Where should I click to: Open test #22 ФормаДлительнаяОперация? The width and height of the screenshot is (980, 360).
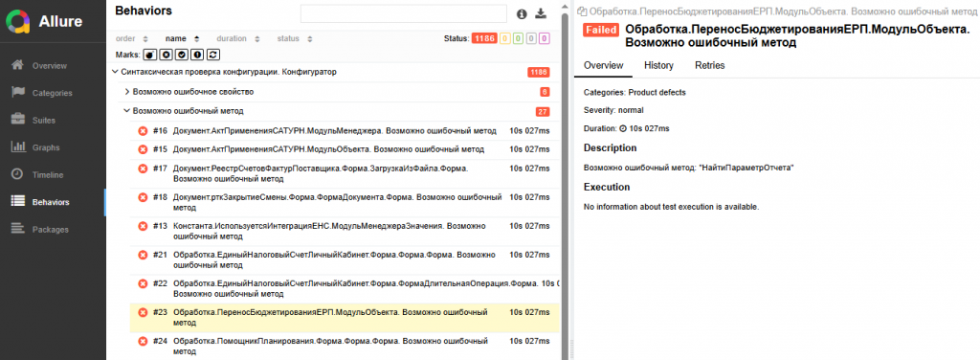344,288
